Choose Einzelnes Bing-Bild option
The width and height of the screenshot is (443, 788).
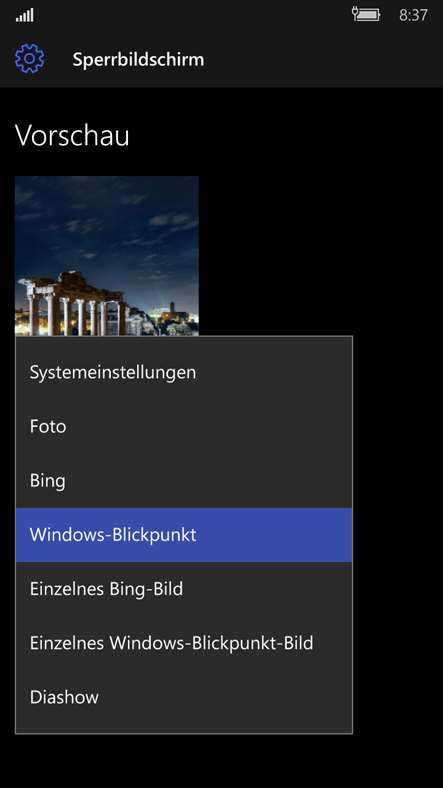184,589
